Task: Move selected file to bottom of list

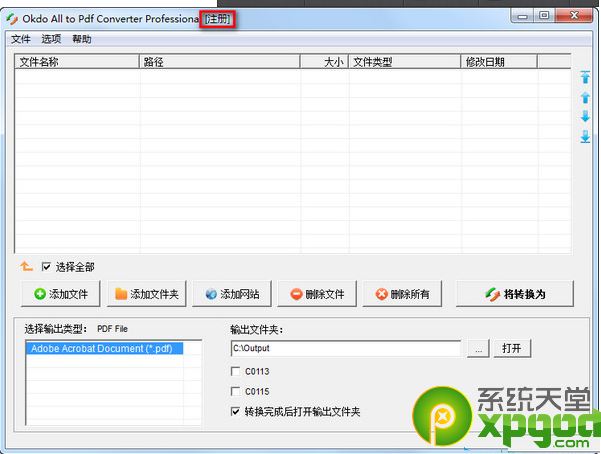Action: tap(585, 136)
